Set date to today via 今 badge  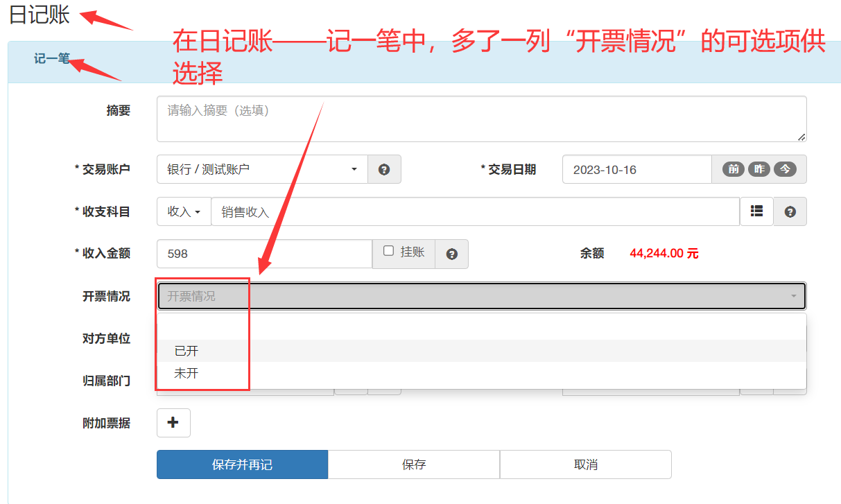click(x=785, y=169)
